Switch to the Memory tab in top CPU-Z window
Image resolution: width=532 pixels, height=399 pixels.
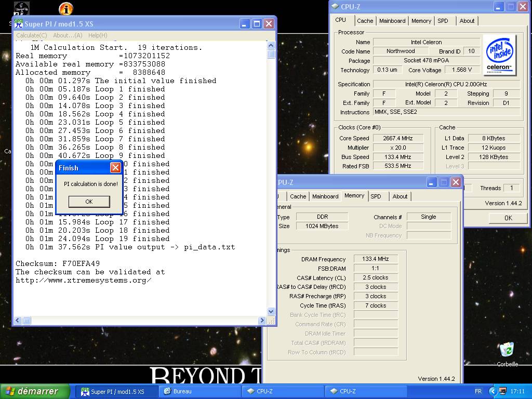click(x=421, y=21)
